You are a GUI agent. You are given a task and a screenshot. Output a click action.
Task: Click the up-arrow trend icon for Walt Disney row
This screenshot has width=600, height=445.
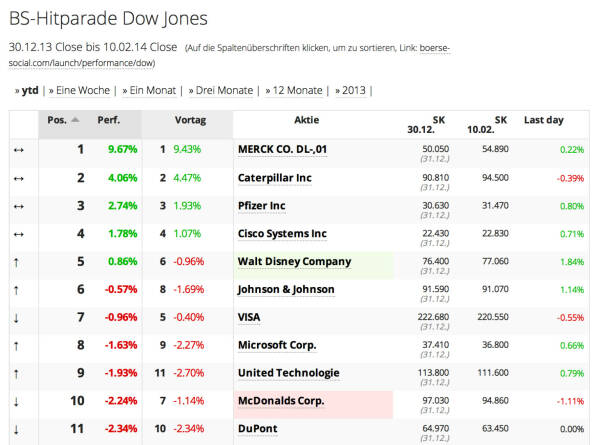coord(20,262)
